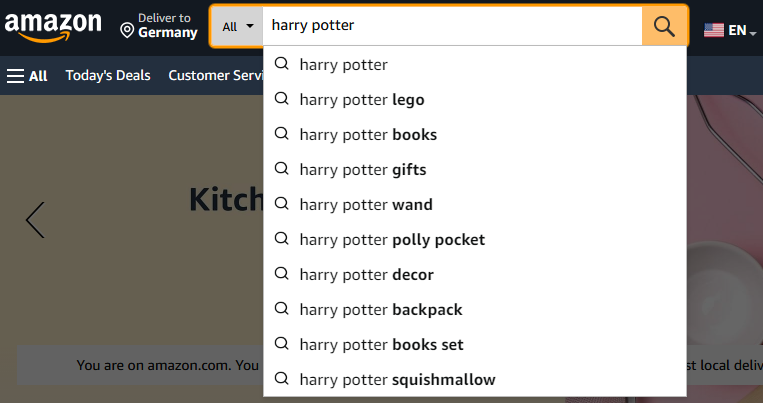Open the hamburger All menu
This screenshot has width=763, height=403.
point(27,76)
